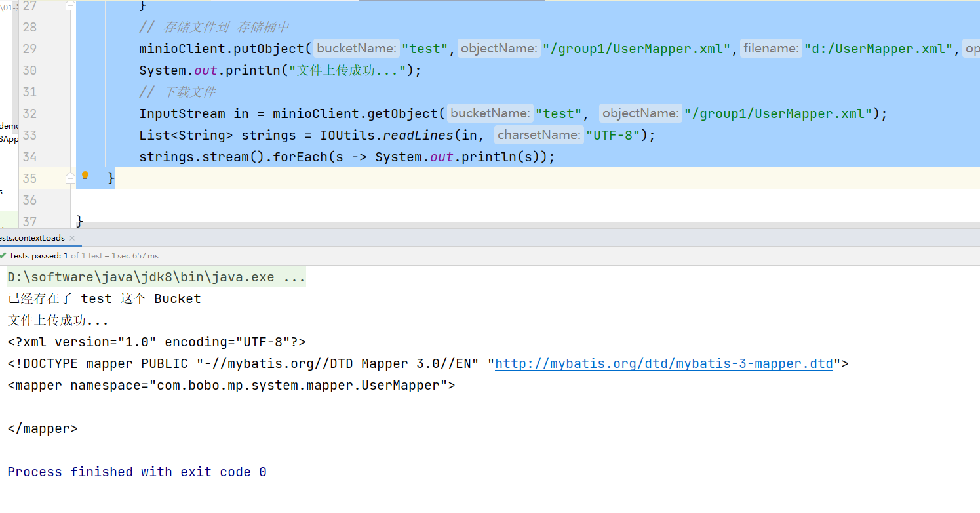
Task: Click the 下载文件 comment line
Action: pos(178,92)
